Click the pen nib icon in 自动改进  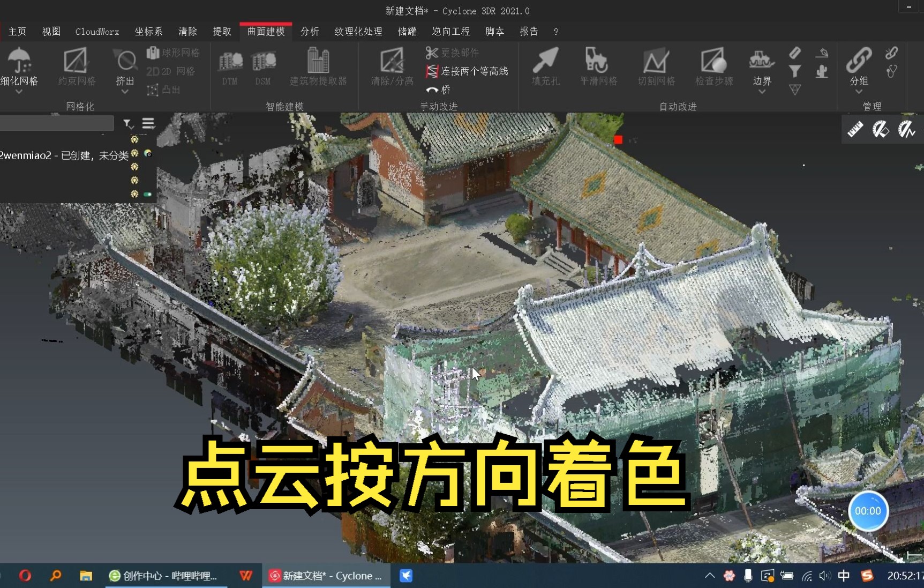click(x=822, y=53)
